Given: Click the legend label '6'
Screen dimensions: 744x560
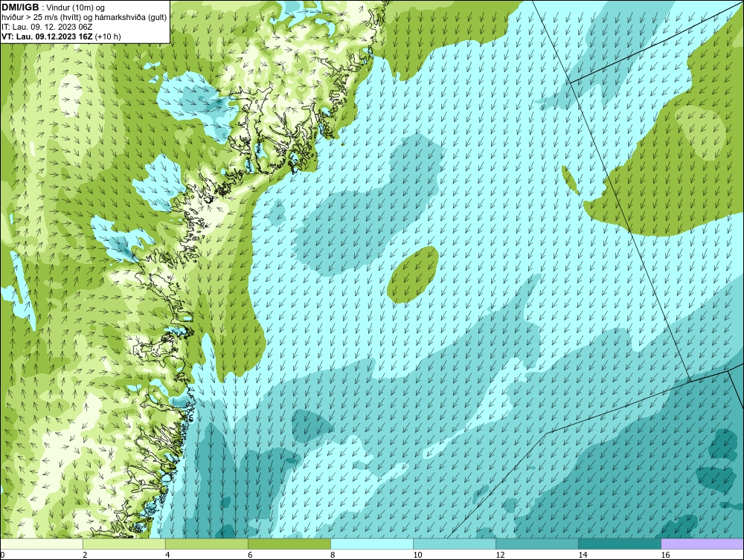Looking at the screenshot, I should point(250,555).
